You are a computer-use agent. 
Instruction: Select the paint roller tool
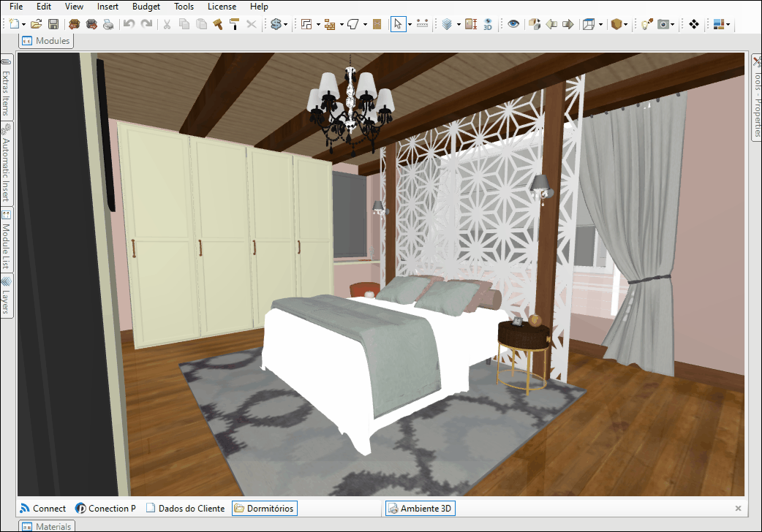coord(234,24)
